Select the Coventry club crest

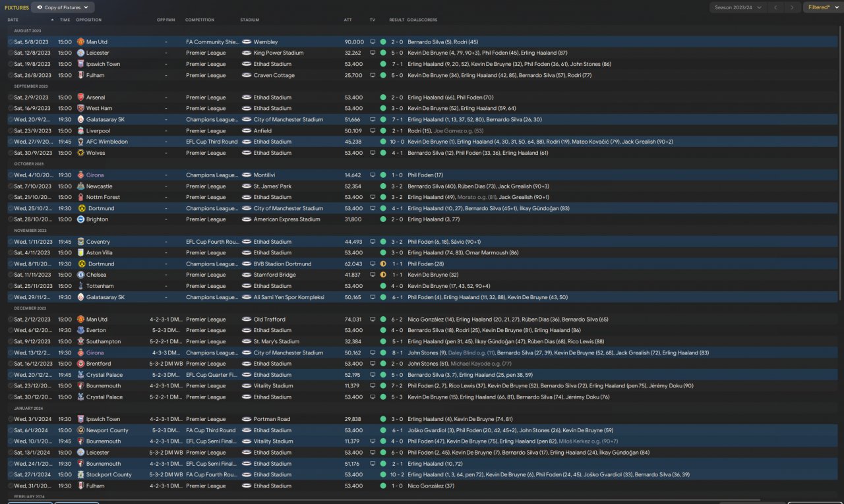(x=80, y=242)
